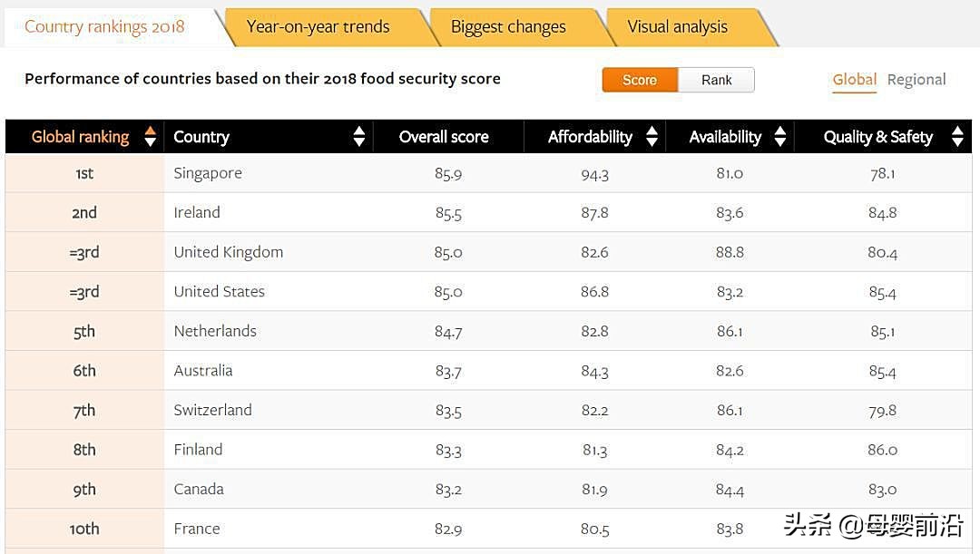Click on Netherlands in the table
Viewport: 980px width, 554px height.
pos(215,331)
